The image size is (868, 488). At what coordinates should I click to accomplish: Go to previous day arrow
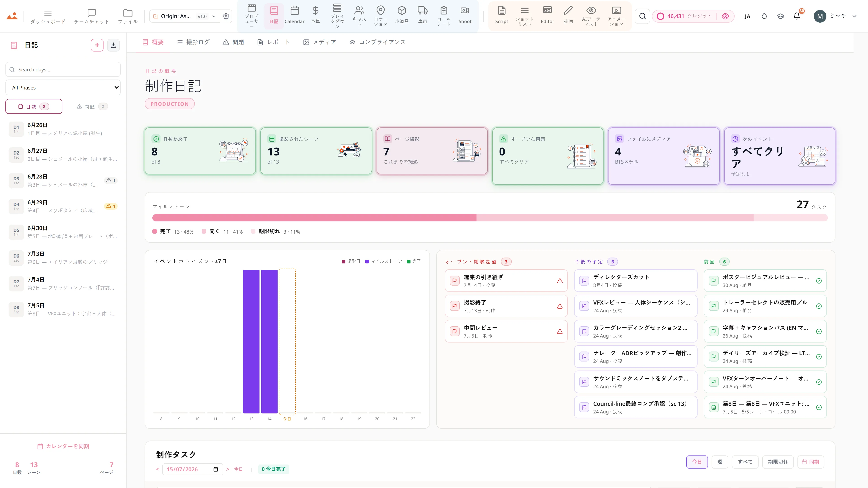pos(158,469)
